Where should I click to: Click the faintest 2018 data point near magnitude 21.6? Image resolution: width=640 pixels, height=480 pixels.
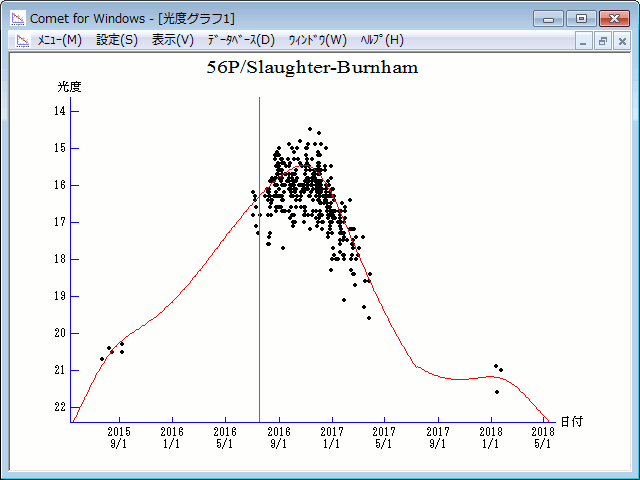click(x=497, y=392)
